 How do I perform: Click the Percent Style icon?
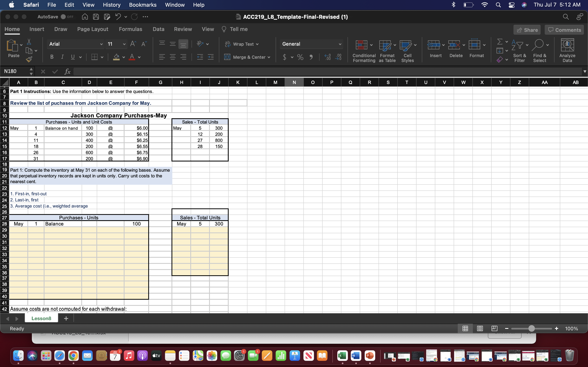coord(300,57)
